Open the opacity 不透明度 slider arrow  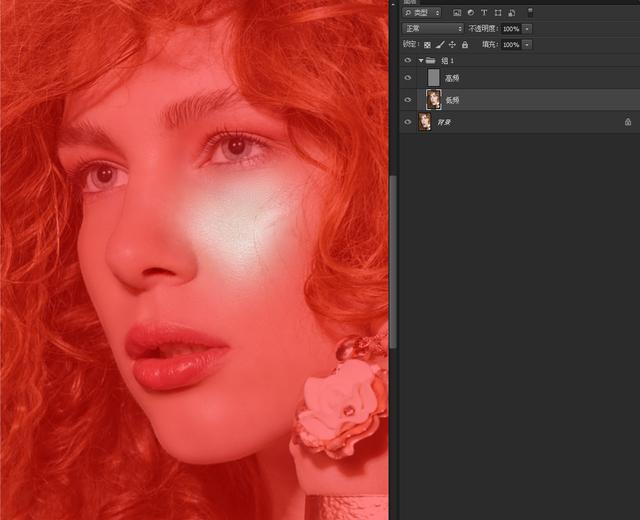coord(527,29)
